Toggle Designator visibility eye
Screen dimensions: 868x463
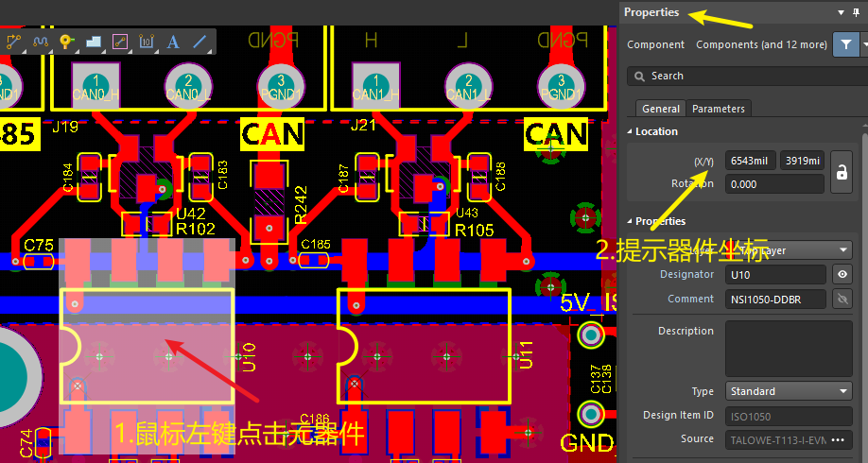pyautogui.click(x=842, y=274)
